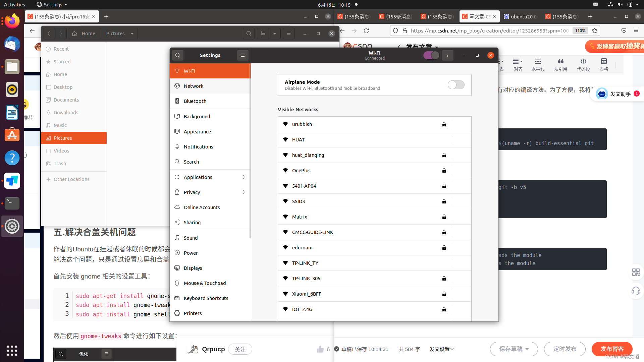Enable Airplane Mode switch
This screenshot has width=644, height=362.
456,85
